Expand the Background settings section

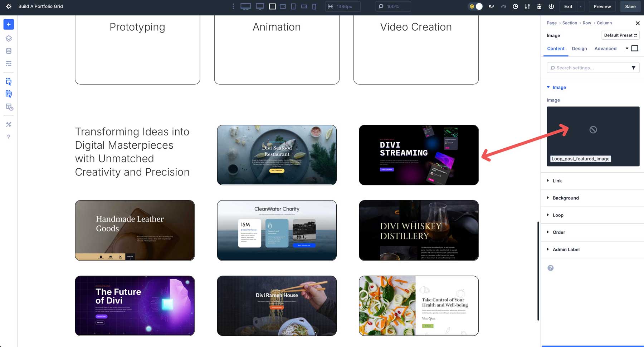pos(566,198)
